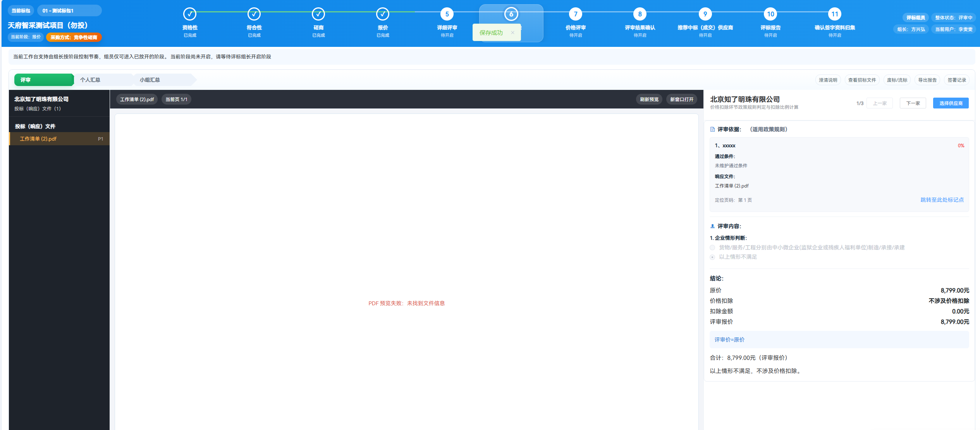This screenshot has height=430, width=980.
Task: Click the completed 磋商 step circle
Action: point(318,14)
